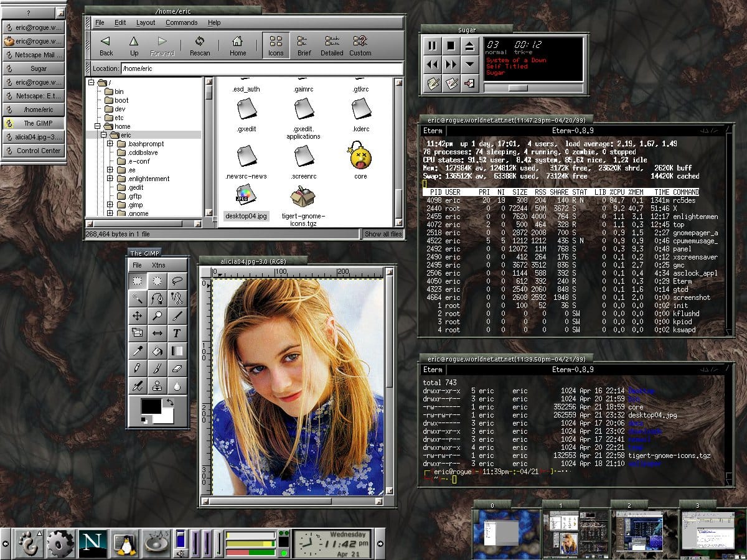Open the Commands menu in file manager
Screen dimensions: 747x560
[x=181, y=22]
